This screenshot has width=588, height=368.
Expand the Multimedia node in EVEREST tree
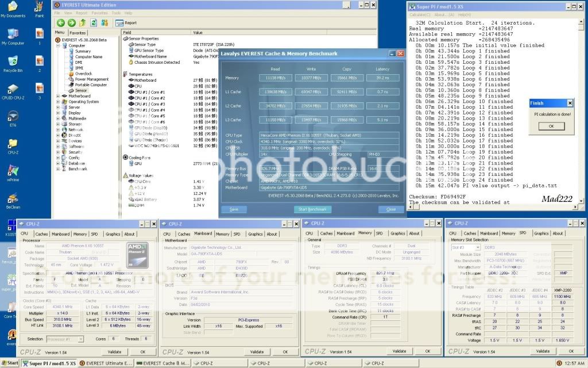coord(58,118)
